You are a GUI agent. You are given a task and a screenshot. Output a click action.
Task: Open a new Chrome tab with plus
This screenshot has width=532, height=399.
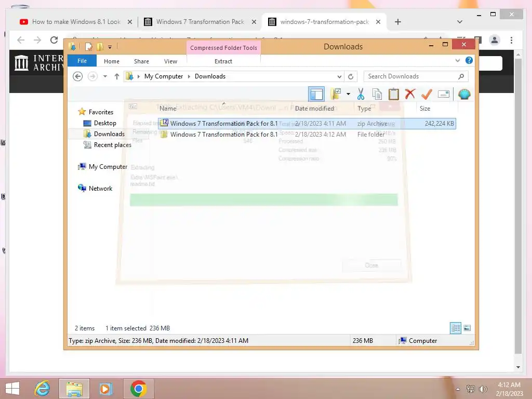click(398, 22)
